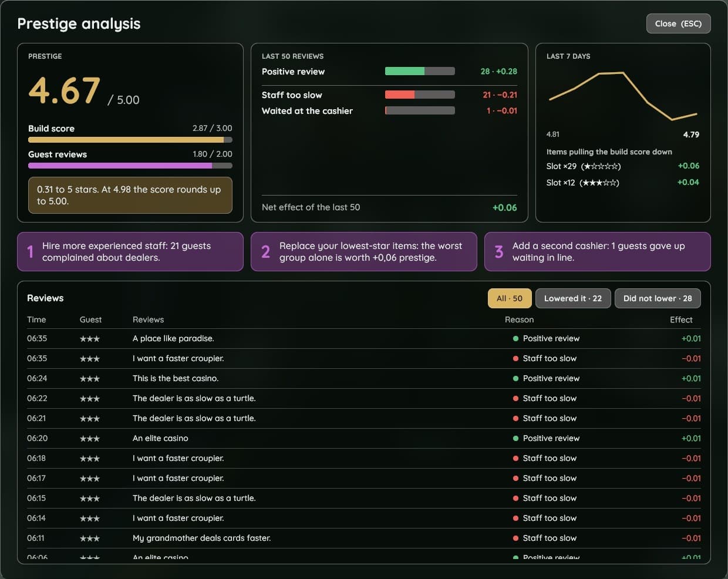Click the green status dot in the 06:24 row
The height and width of the screenshot is (579, 728).
(515, 378)
